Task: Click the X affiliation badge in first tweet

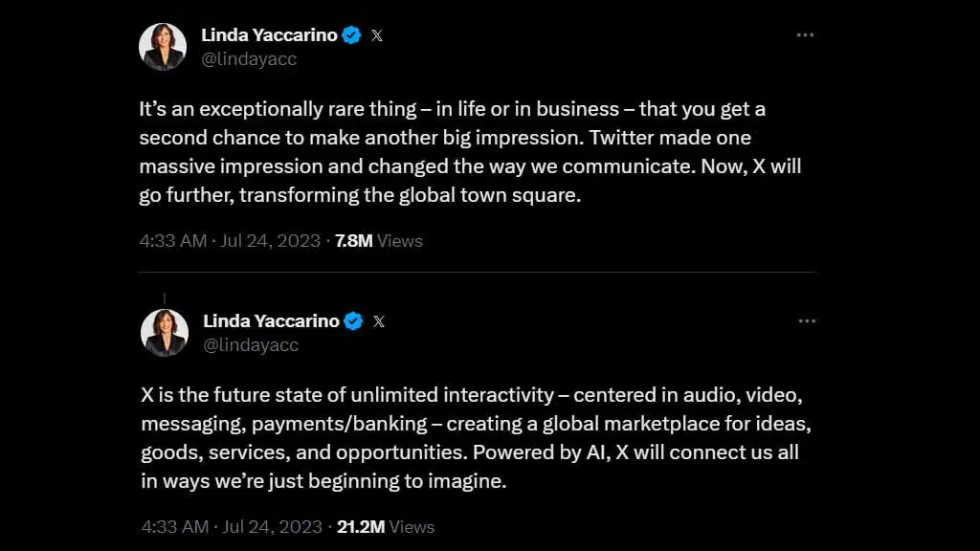Action: click(x=377, y=35)
